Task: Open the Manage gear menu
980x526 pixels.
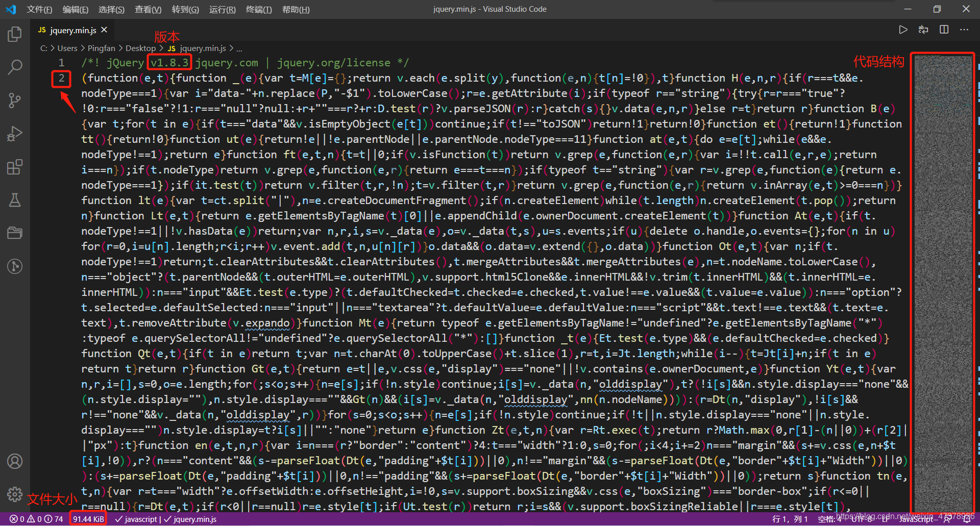Action: coord(15,494)
